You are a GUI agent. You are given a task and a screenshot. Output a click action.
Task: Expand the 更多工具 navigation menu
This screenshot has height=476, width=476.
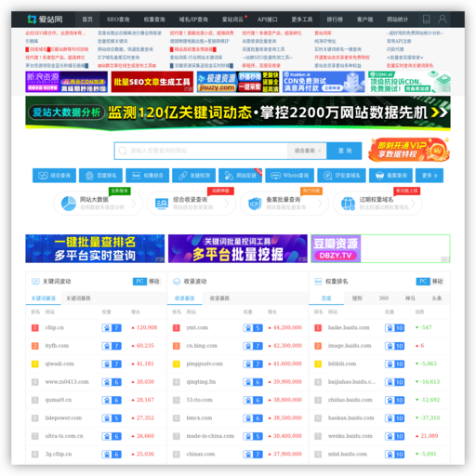pos(302,20)
